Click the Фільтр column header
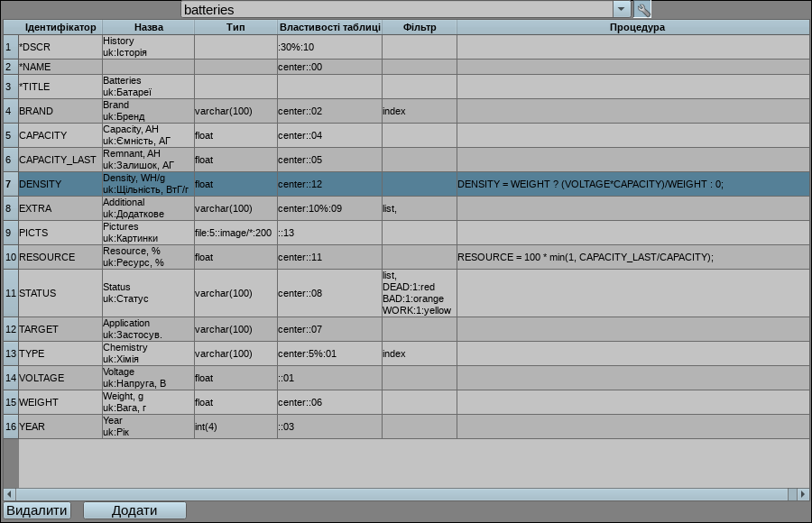The image size is (812, 523). tap(419, 27)
